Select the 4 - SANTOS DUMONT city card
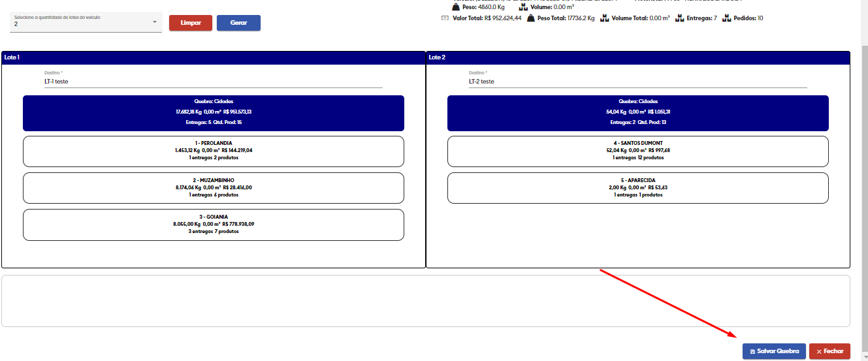 tap(638, 151)
